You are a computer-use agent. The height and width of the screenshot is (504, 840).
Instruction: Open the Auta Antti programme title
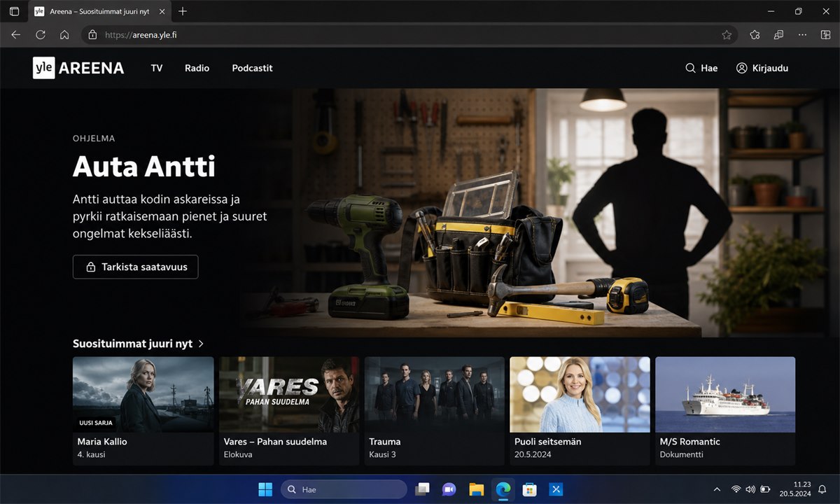pos(144,167)
